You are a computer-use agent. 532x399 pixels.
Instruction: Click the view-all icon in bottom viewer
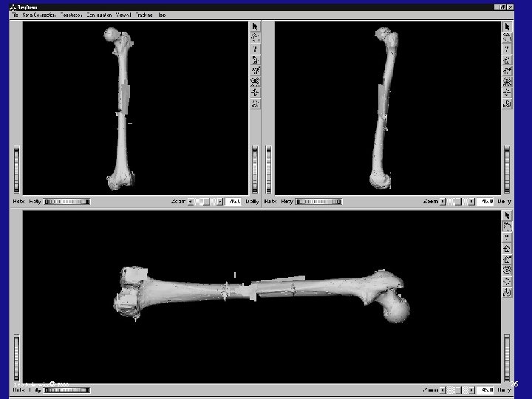(507, 270)
